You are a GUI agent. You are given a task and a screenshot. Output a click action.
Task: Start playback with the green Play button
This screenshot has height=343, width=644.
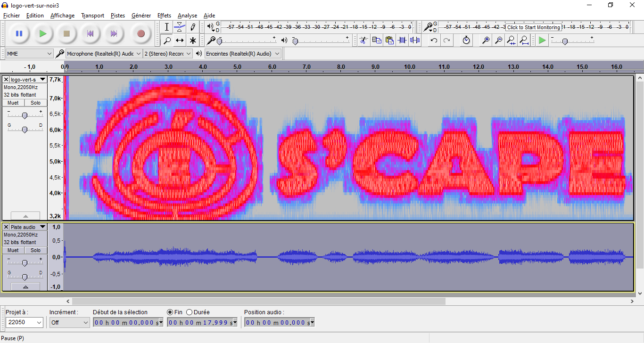(43, 33)
